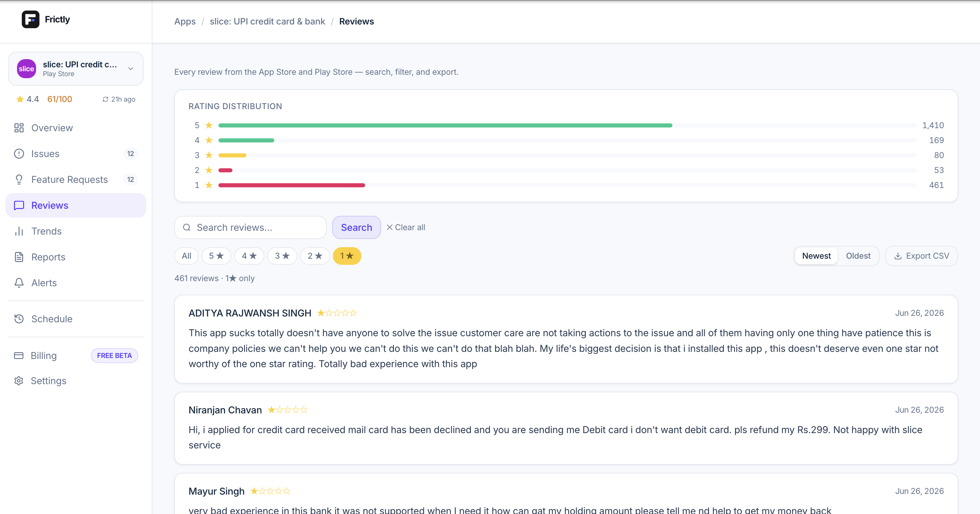This screenshot has height=514, width=980.
Task: Click Niranjan Chavan's star rating
Action: point(287,410)
